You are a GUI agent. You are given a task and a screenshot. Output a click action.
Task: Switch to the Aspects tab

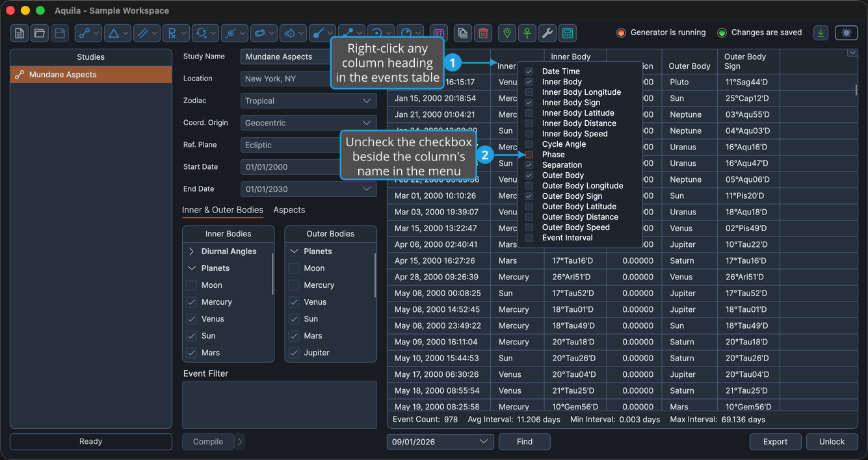289,210
